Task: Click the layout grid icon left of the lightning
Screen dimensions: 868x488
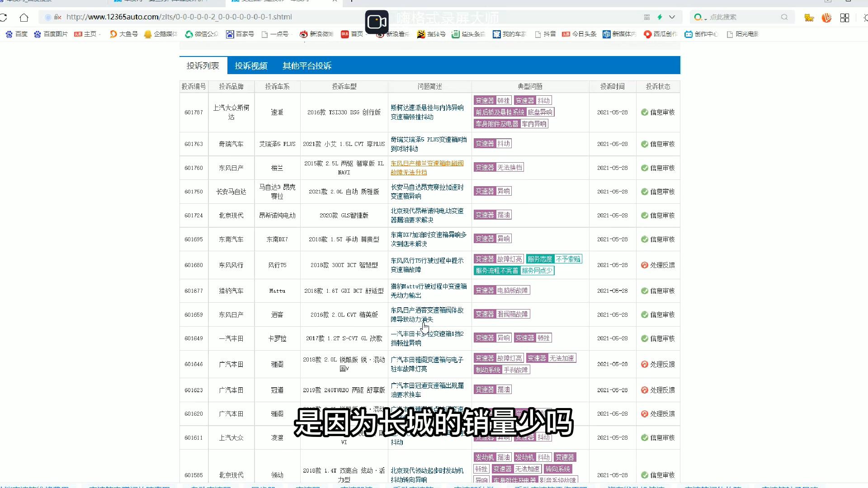Action: [646, 17]
